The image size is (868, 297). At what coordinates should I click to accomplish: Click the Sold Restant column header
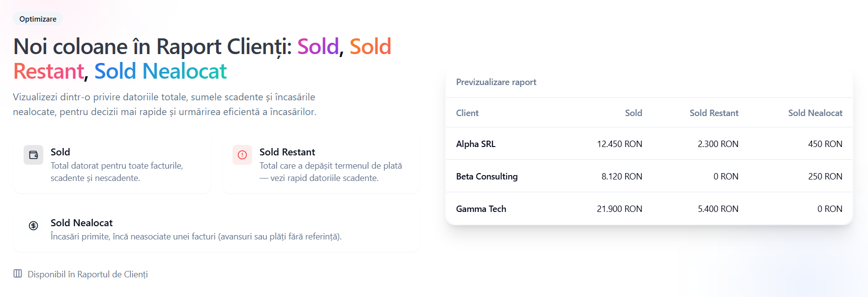[714, 113]
